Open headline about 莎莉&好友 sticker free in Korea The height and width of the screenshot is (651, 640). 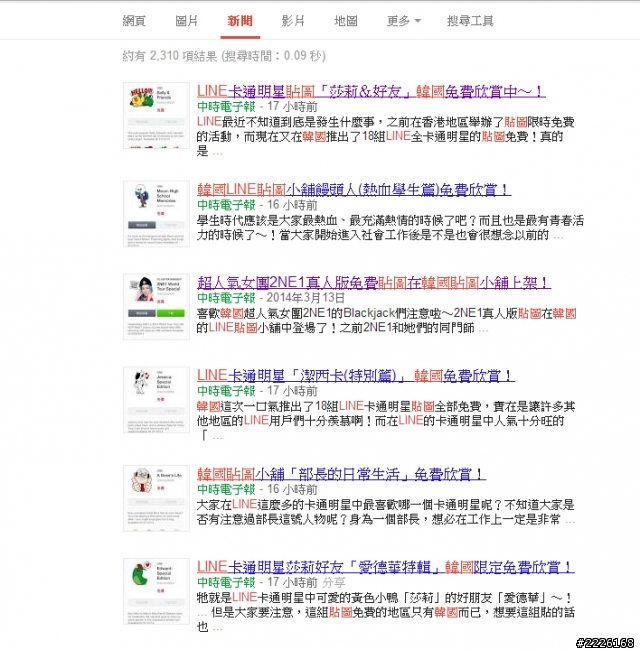click(x=371, y=91)
